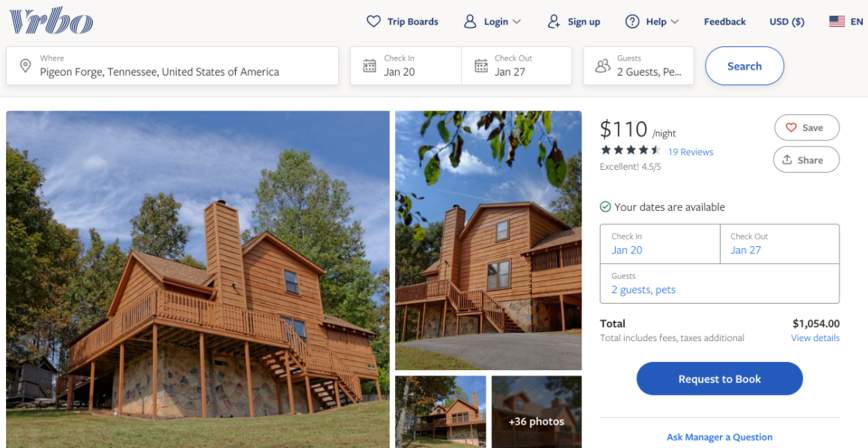The width and height of the screenshot is (868, 448).
Task: Click the Check In calendar icon in search bar
Action: [369, 66]
